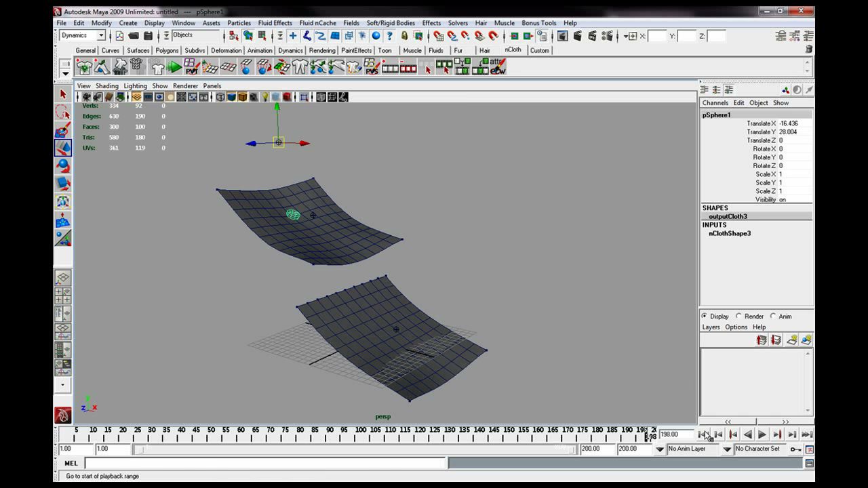Open Script Editor icon next to command line

pos(809,464)
